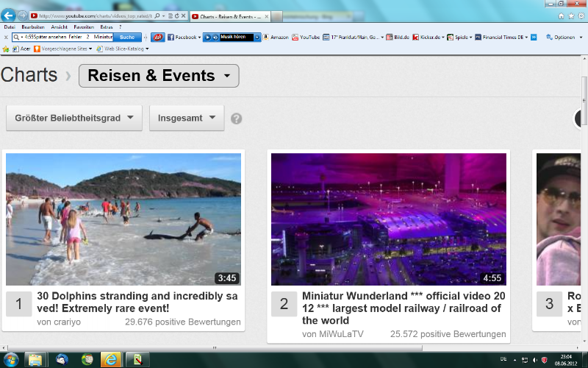Image resolution: width=588 pixels, height=368 pixels.
Task: Open the Amazon toolbar shortcut
Action: (277, 37)
